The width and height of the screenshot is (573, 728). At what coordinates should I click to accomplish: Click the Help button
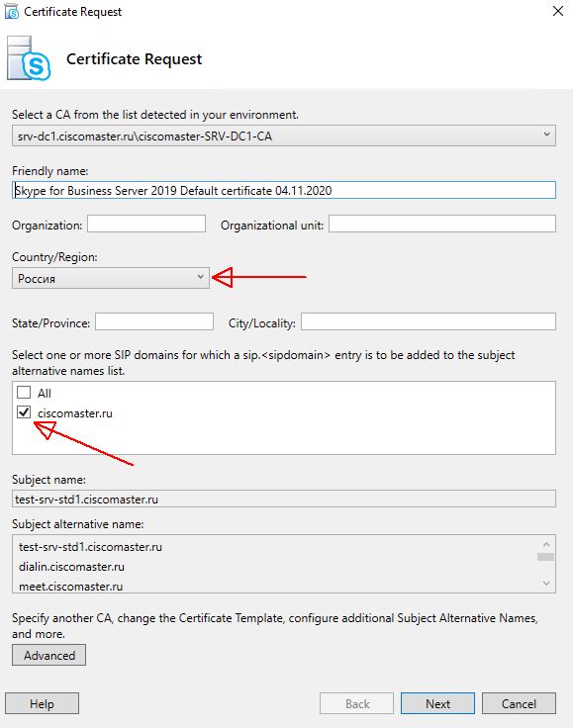[42, 703]
